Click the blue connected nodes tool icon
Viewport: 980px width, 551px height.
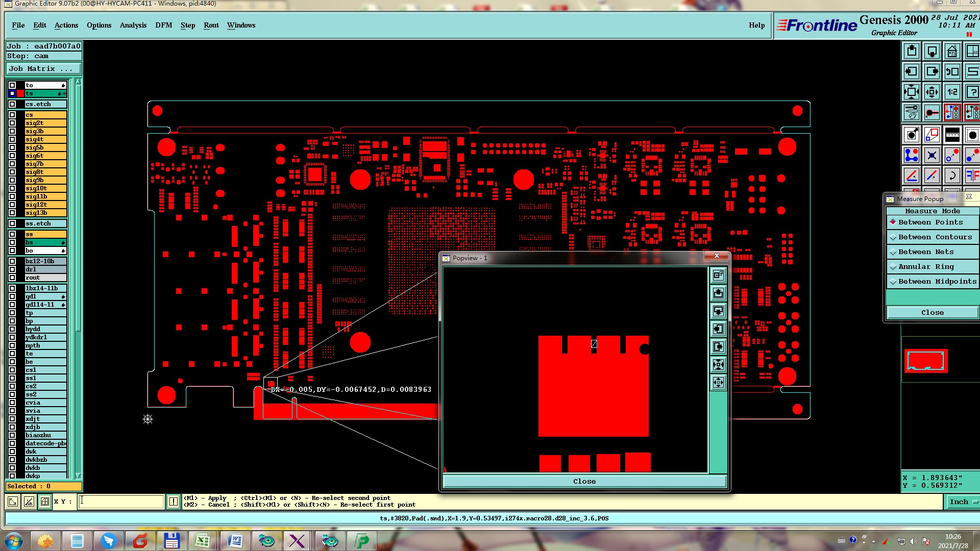pyautogui.click(x=911, y=156)
